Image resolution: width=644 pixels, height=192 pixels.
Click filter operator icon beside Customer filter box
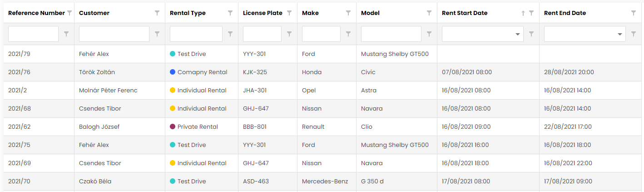click(157, 34)
